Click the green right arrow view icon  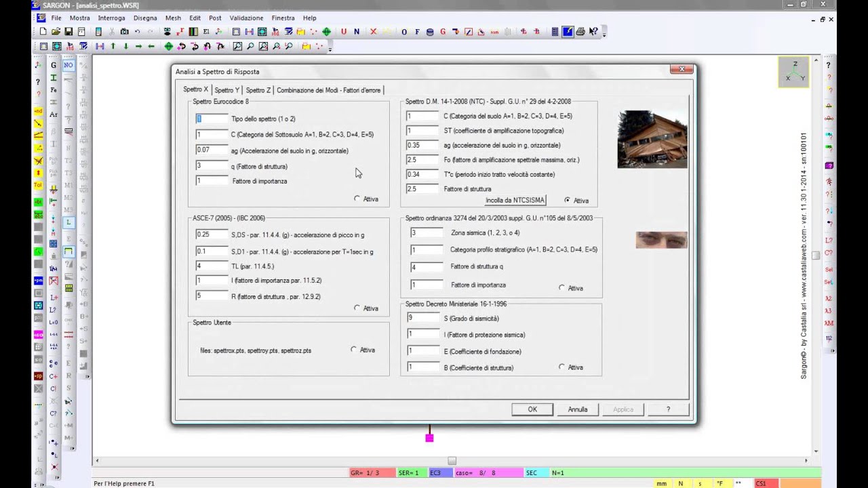(138, 47)
